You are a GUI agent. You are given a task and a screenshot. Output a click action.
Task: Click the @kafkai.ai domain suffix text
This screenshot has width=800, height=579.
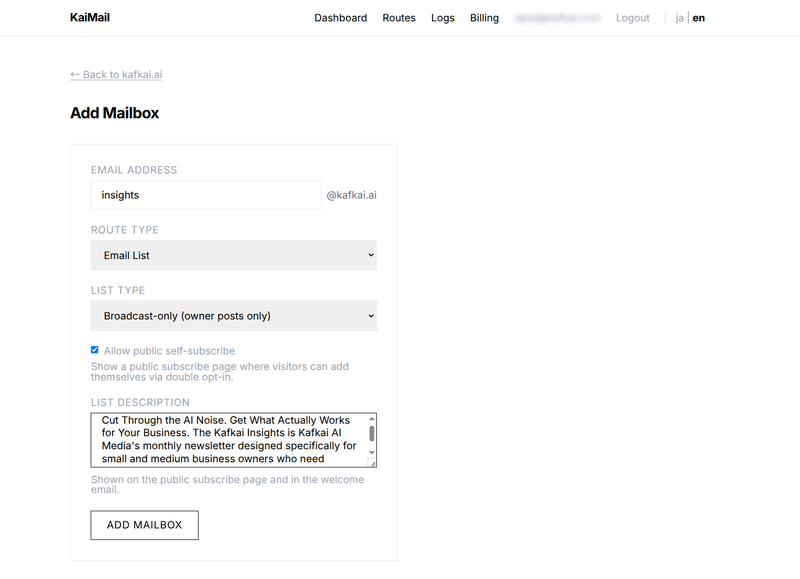(x=352, y=195)
